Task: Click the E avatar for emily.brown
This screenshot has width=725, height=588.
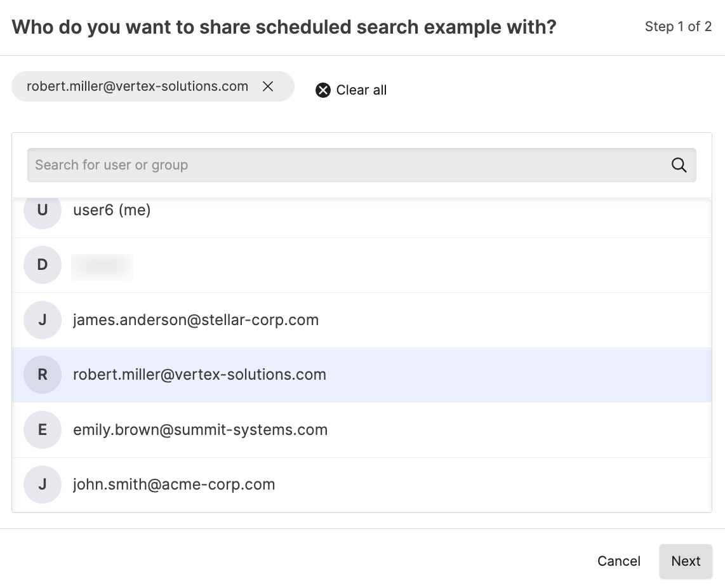Action: [x=43, y=430]
